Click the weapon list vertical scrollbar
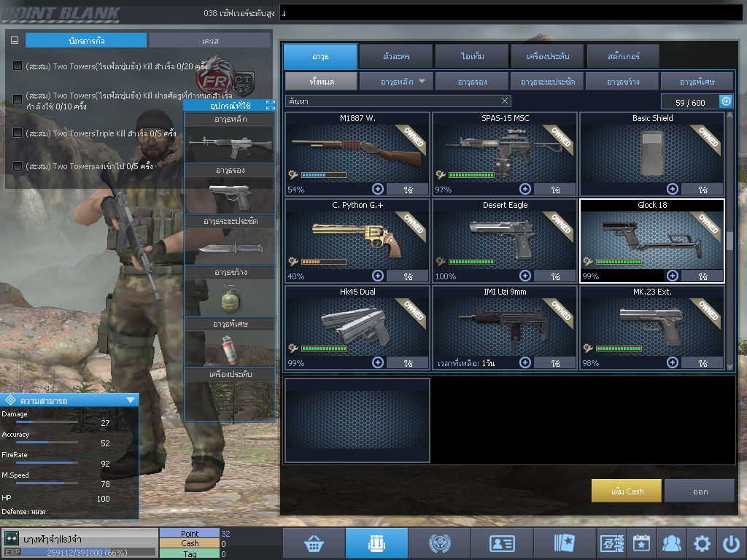747x560 pixels. point(729,241)
